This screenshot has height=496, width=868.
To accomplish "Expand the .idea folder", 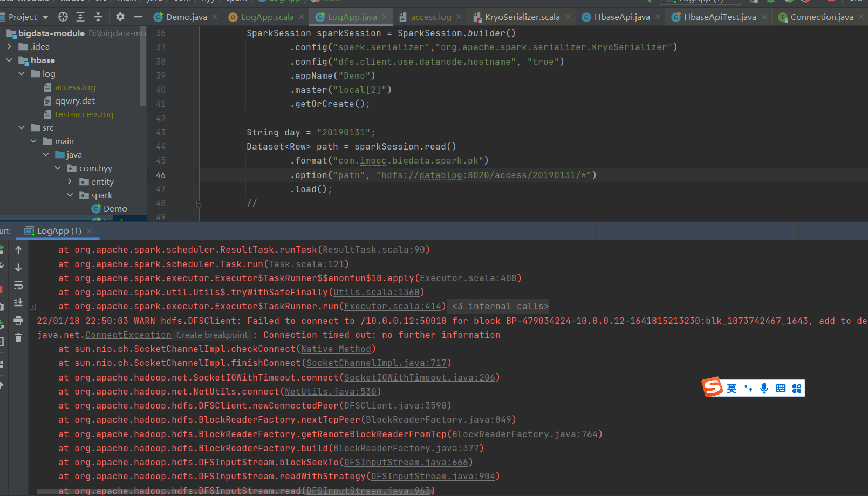I will (9, 46).
